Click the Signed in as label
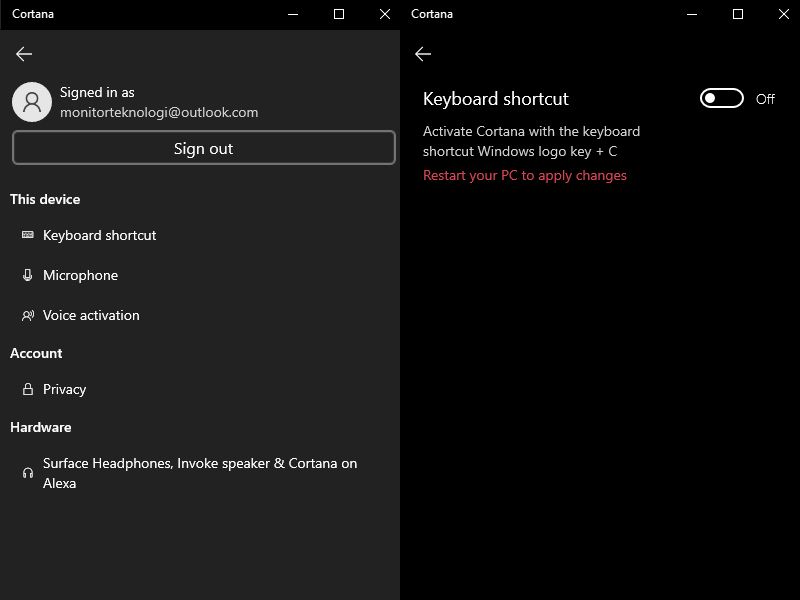800x600 pixels. (x=97, y=92)
